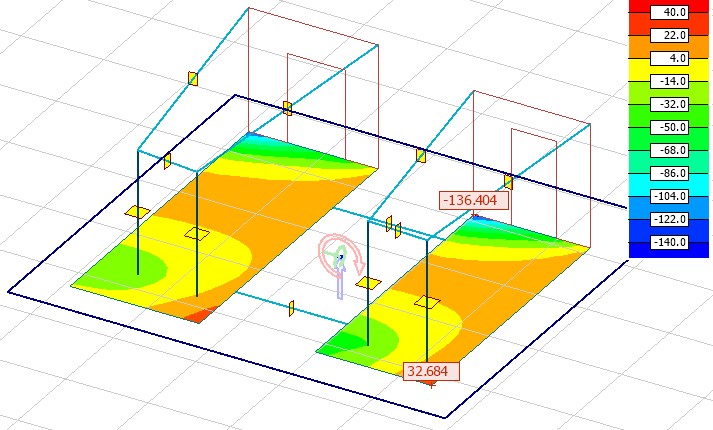The width and height of the screenshot is (713, 430).
Task: Click the rotation gizmo at the model center
Action: point(339,258)
